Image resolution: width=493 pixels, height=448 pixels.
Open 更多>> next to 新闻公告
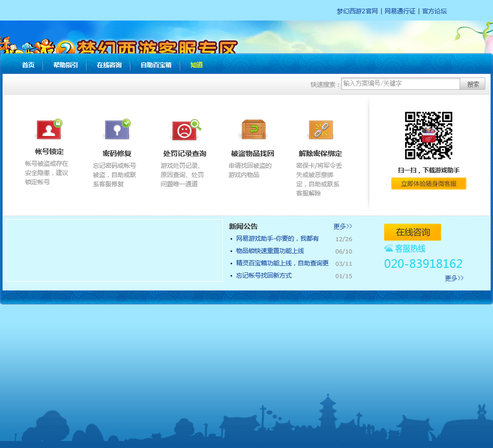click(x=343, y=226)
